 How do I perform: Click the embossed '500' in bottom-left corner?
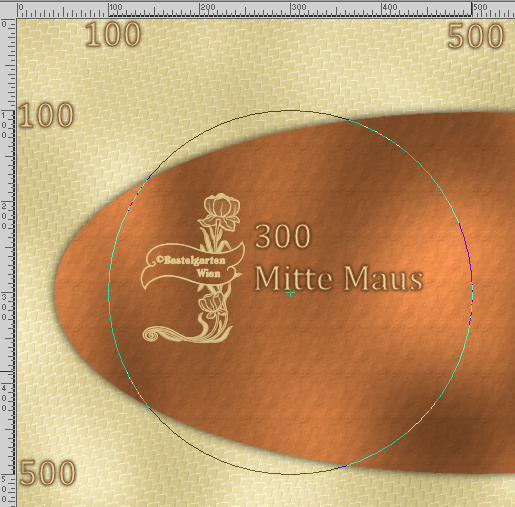coord(48,473)
